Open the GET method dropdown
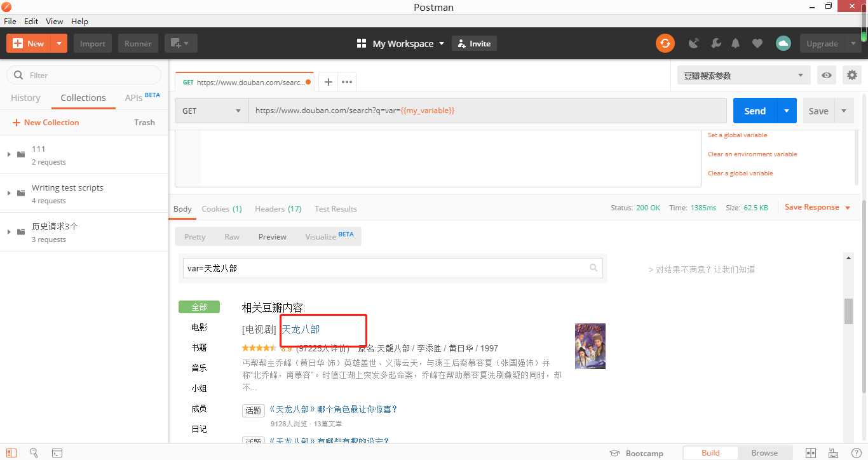 tap(212, 111)
